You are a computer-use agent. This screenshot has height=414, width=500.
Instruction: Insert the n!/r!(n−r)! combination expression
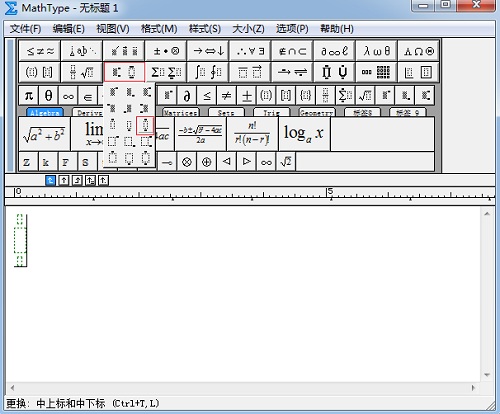click(x=252, y=134)
